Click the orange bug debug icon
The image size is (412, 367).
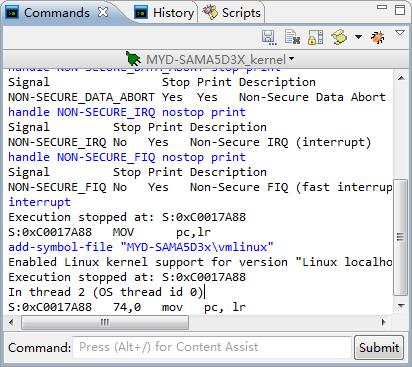tap(378, 37)
